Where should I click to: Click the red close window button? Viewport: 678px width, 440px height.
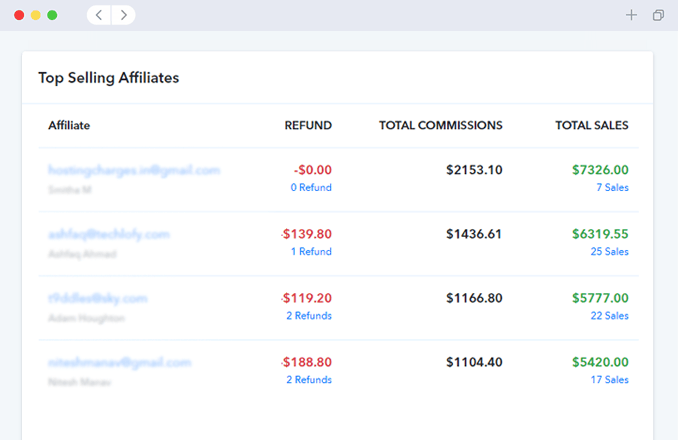(19, 15)
